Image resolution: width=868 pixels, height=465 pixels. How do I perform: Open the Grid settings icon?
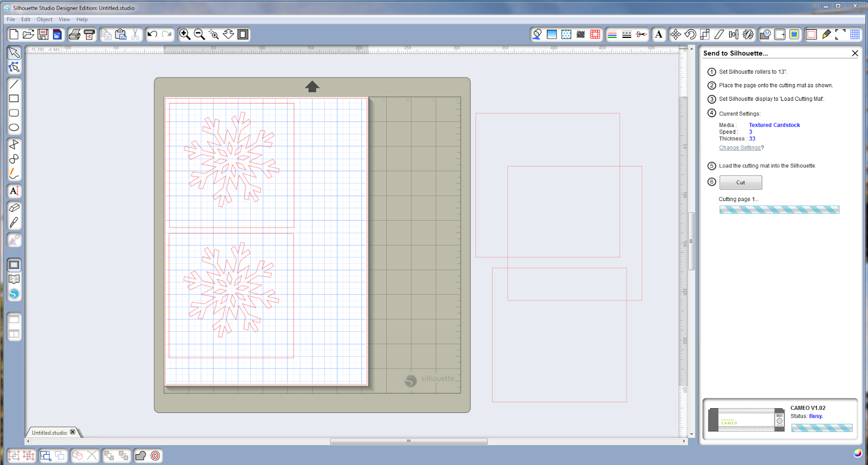point(855,34)
